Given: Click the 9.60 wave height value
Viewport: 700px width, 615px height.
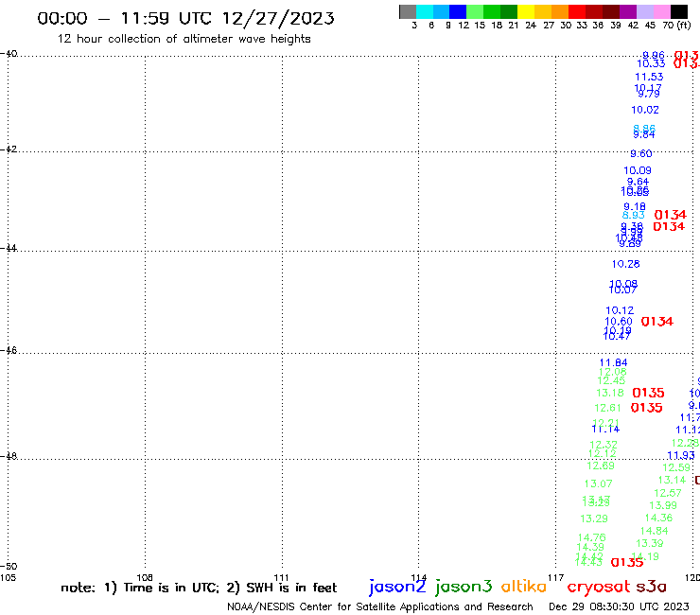Looking at the screenshot, I should point(641,153).
